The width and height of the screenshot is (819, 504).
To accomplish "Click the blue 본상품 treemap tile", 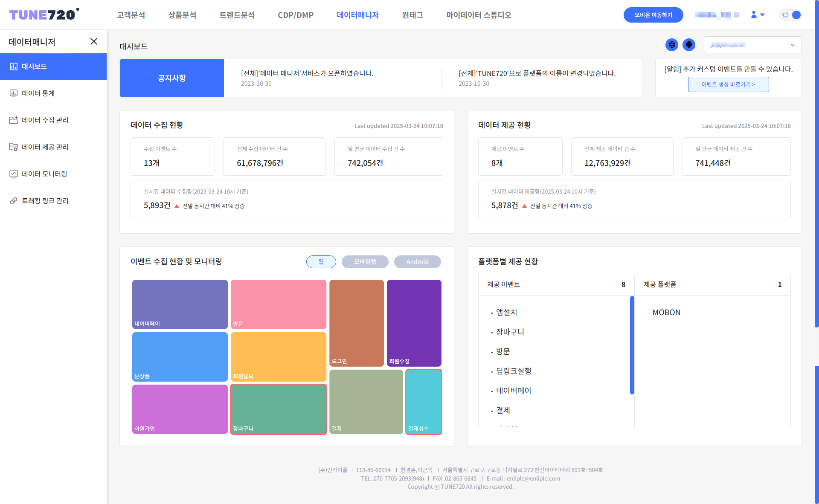I will pyautogui.click(x=180, y=357).
